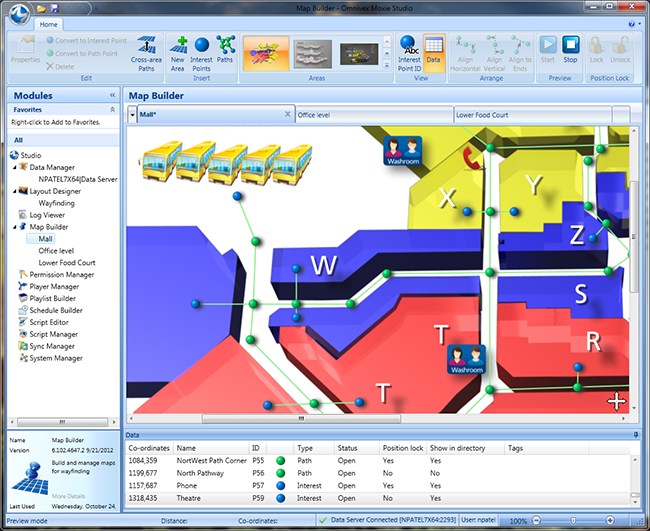The image size is (650, 531).
Task: Toggle the Data view button
Action: (x=434, y=53)
